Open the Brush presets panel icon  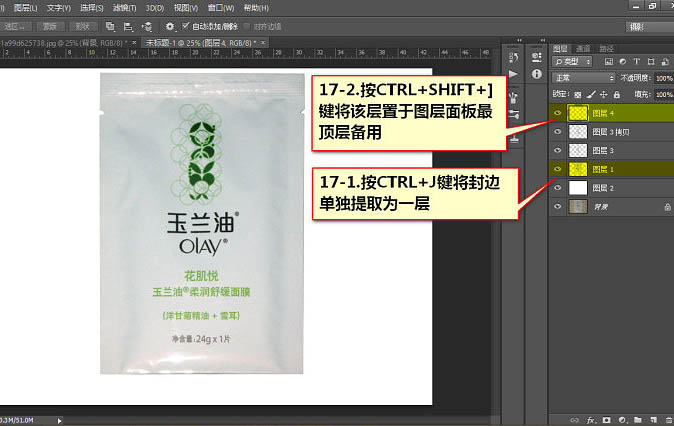pyautogui.click(x=514, y=98)
